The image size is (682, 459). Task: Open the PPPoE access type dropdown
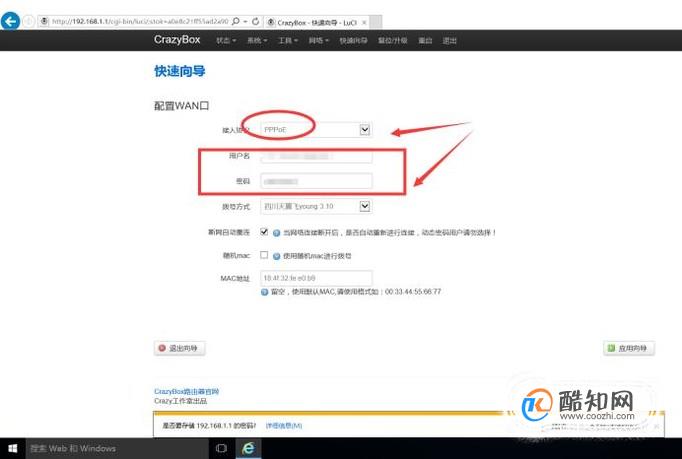click(316, 130)
